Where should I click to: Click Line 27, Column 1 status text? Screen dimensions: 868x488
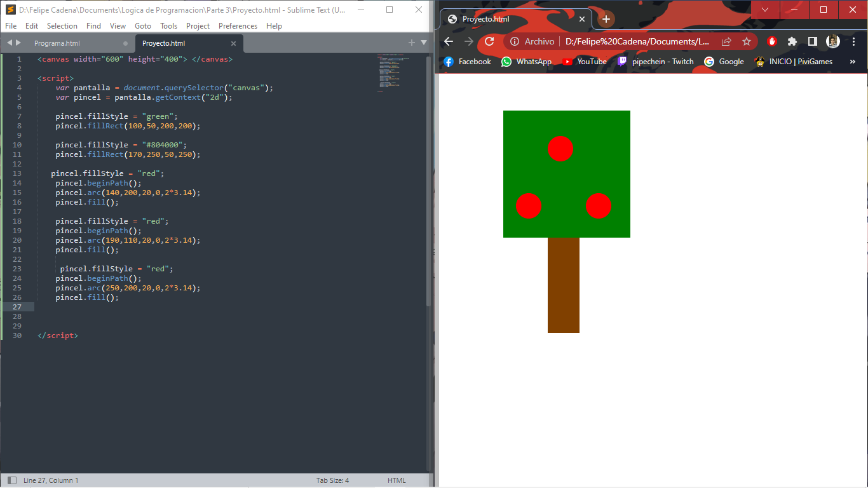pos(51,480)
